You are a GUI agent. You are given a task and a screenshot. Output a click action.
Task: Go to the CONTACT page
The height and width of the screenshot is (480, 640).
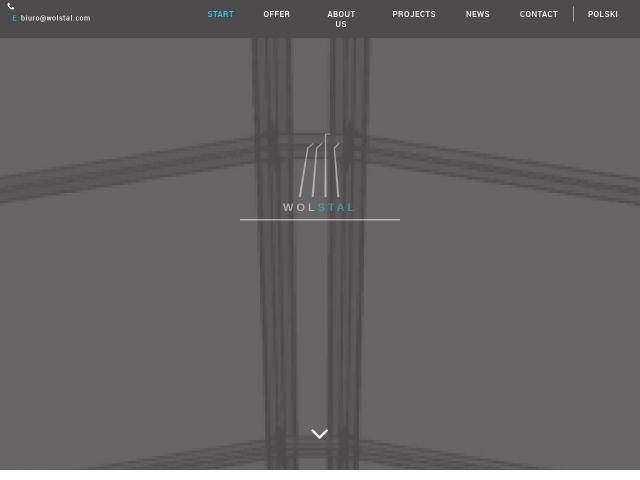click(538, 14)
